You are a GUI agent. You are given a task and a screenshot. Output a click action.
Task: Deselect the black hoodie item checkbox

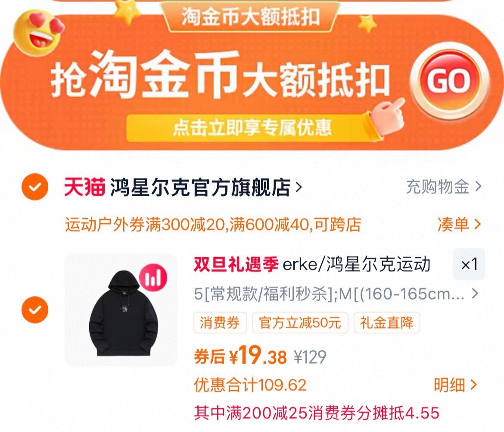(x=35, y=310)
